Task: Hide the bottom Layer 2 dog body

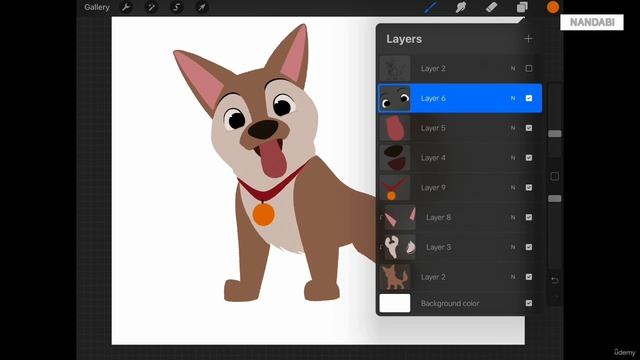Action: (x=529, y=277)
